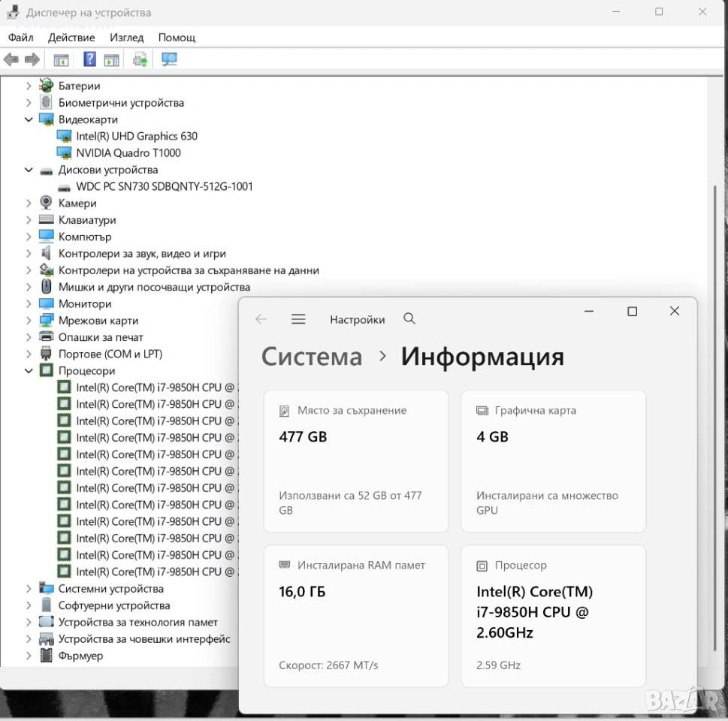Expand the Мрежови карти category
728x721 pixels.
click(x=29, y=321)
